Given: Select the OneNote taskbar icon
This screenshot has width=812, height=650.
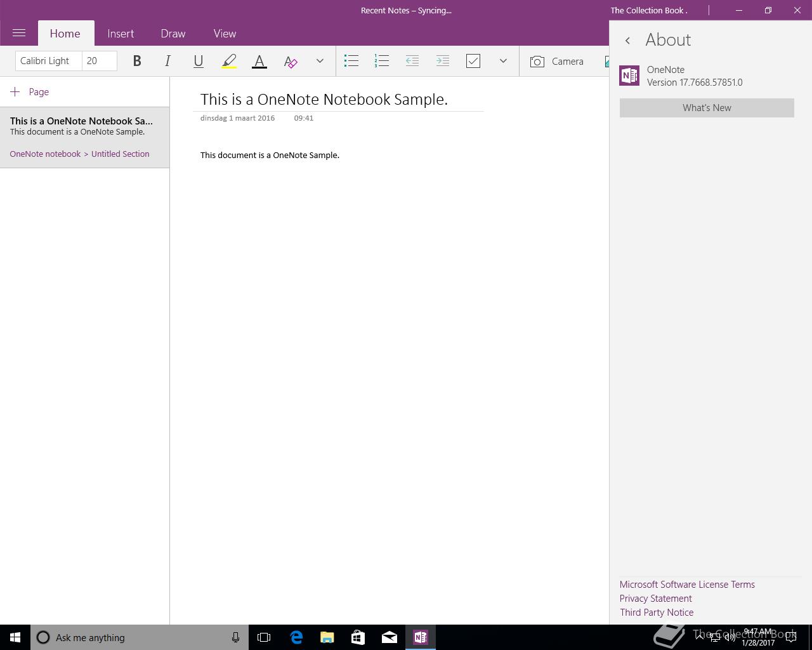Looking at the screenshot, I should [421, 637].
